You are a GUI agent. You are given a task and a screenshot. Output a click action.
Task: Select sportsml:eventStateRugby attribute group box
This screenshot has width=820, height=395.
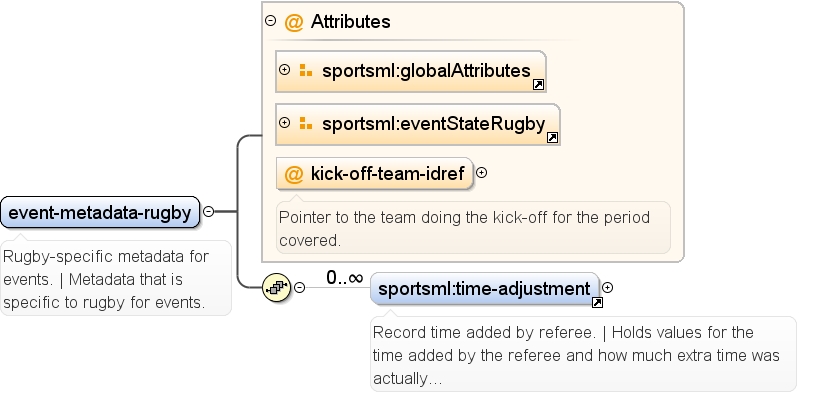pos(418,125)
